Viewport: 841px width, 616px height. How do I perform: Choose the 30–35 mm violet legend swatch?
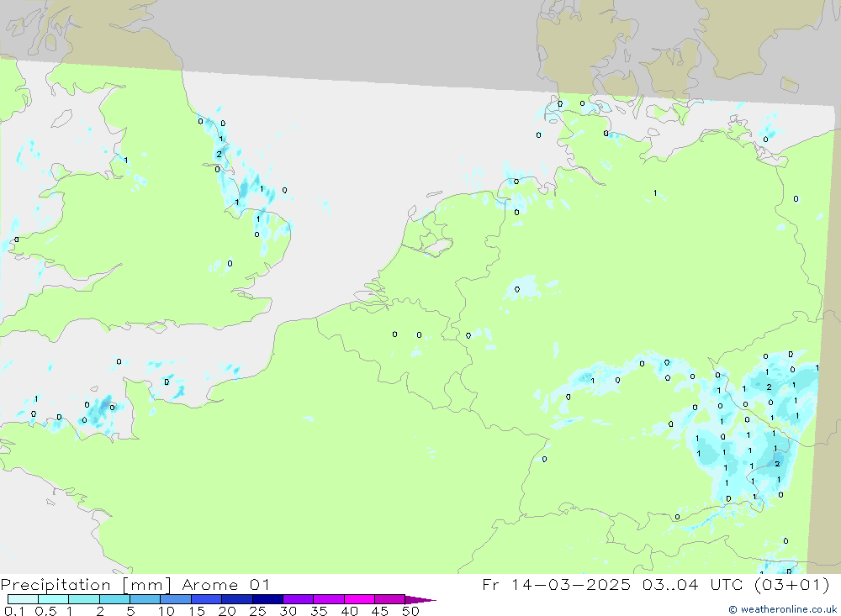[299, 599]
